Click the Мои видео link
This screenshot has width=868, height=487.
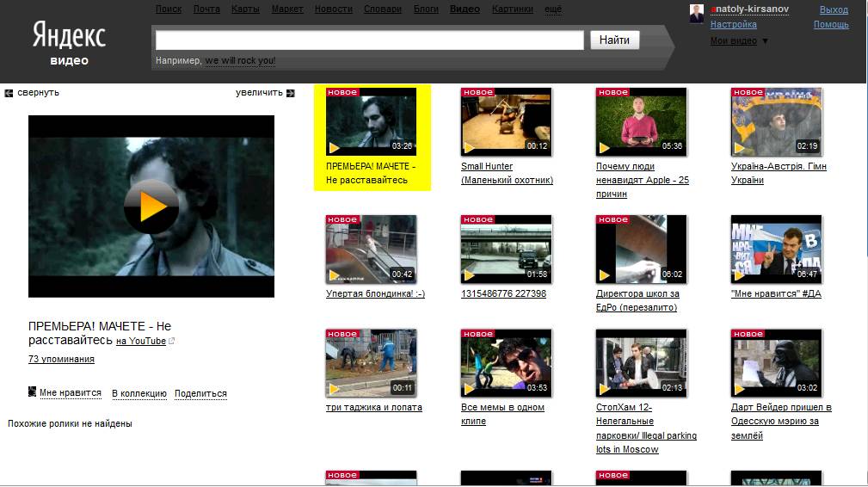point(734,40)
